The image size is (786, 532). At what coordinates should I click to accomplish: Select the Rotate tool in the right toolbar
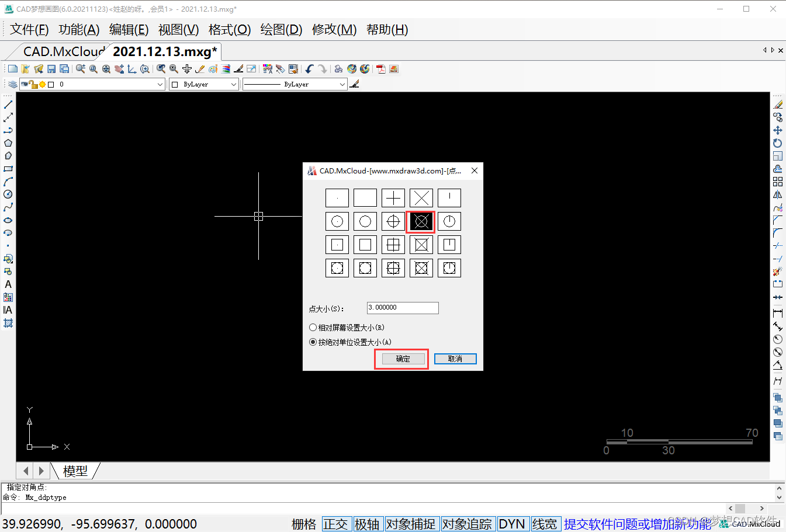click(x=777, y=143)
